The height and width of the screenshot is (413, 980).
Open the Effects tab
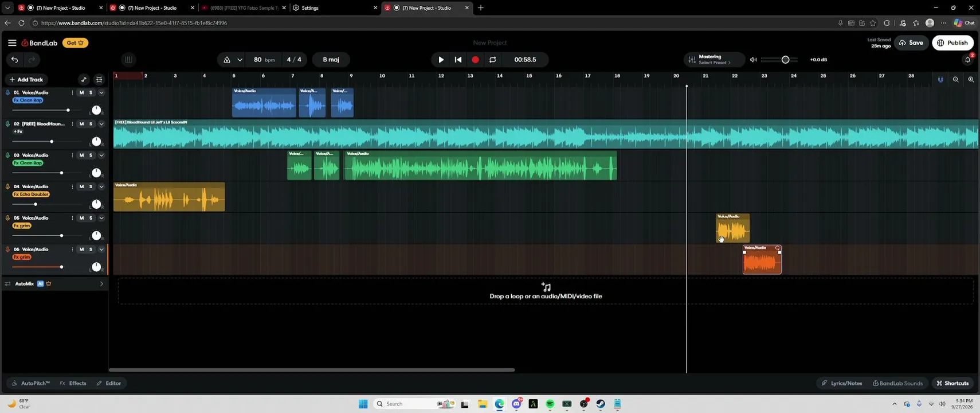coord(73,383)
